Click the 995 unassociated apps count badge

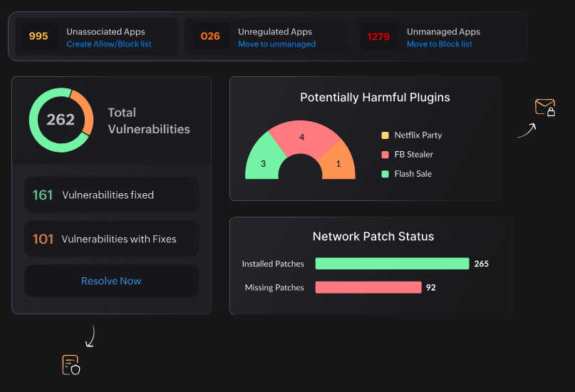coord(38,36)
